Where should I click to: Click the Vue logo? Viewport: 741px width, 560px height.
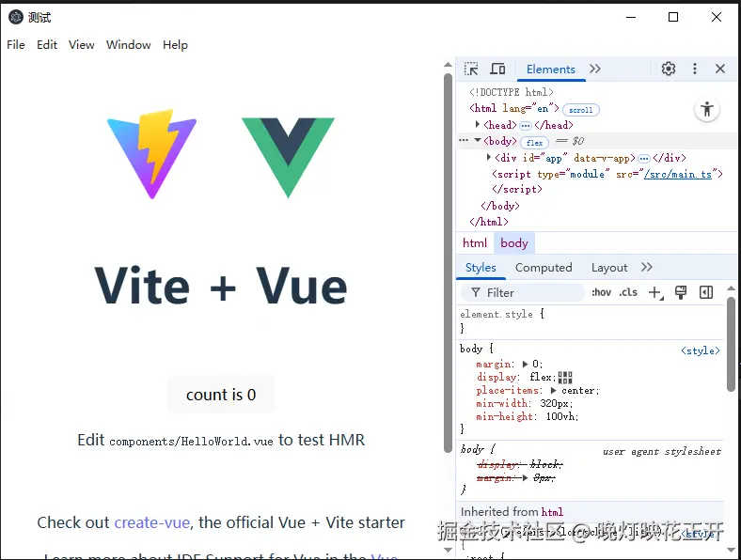[x=289, y=158]
